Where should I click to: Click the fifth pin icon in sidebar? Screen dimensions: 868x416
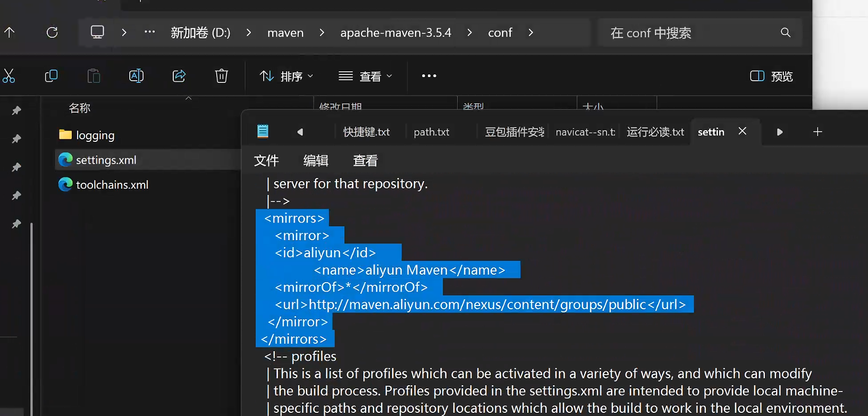tap(16, 224)
